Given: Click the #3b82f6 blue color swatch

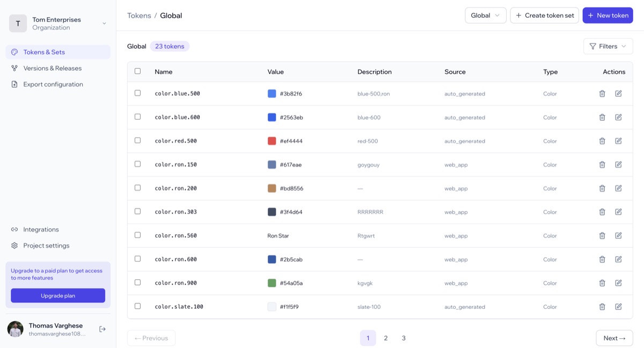Looking at the screenshot, I should pyautogui.click(x=272, y=93).
